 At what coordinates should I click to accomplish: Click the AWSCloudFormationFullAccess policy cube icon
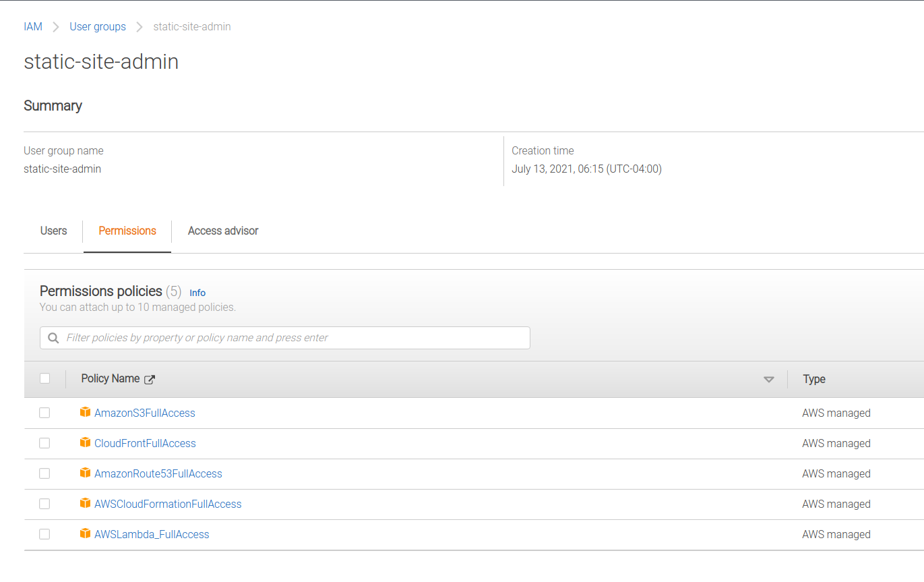click(85, 503)
